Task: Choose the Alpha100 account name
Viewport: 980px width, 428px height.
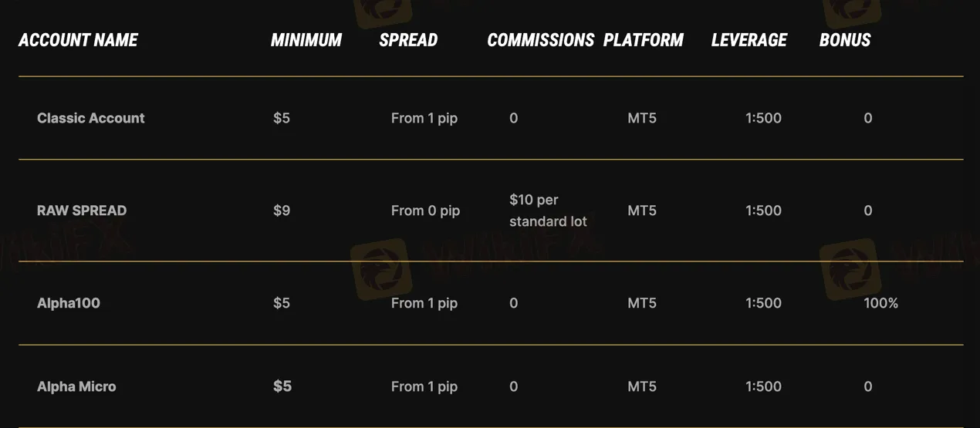Action: 69,303
